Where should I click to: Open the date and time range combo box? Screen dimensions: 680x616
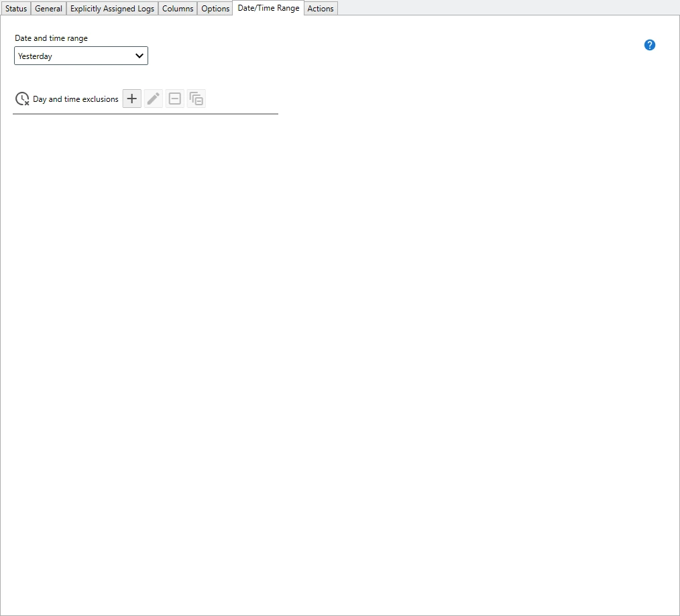pos(80,56)
